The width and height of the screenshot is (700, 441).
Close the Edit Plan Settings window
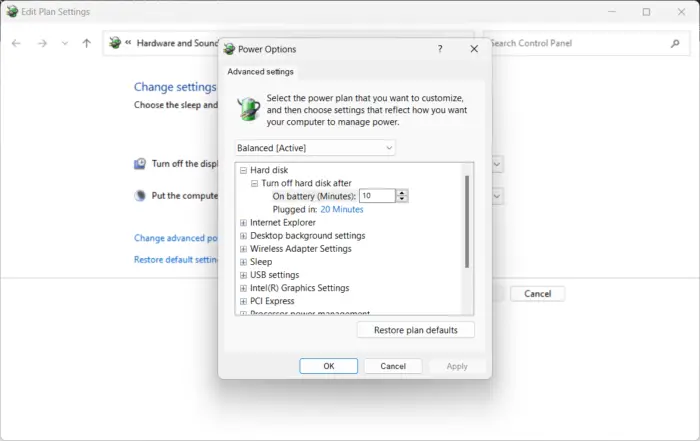click(681, 12)
